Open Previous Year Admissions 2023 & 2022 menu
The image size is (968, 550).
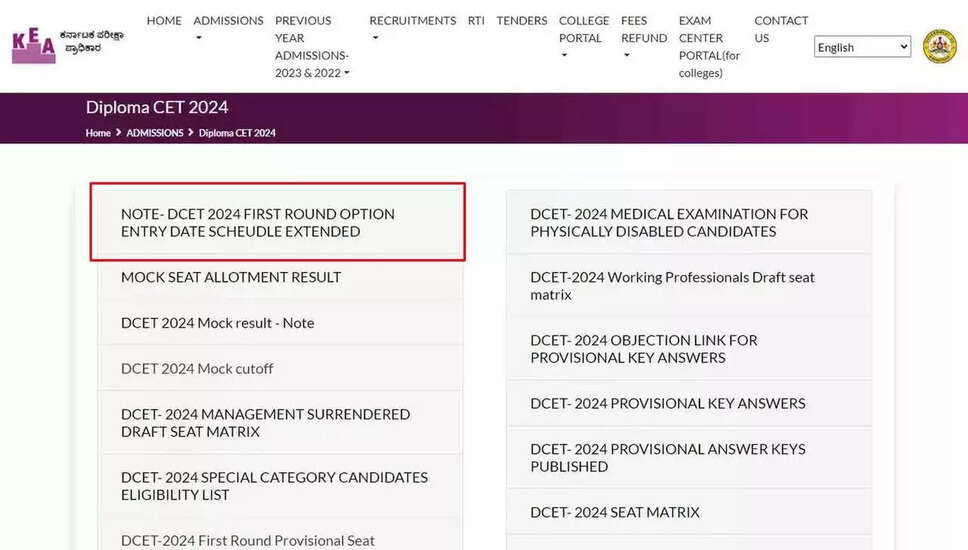coord(312,47)
